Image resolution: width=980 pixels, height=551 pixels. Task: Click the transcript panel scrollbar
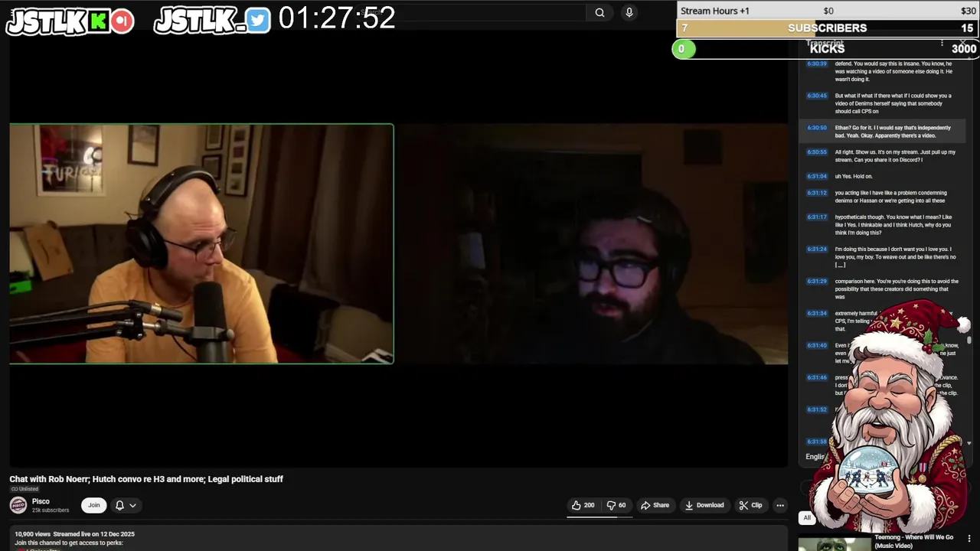969,341
